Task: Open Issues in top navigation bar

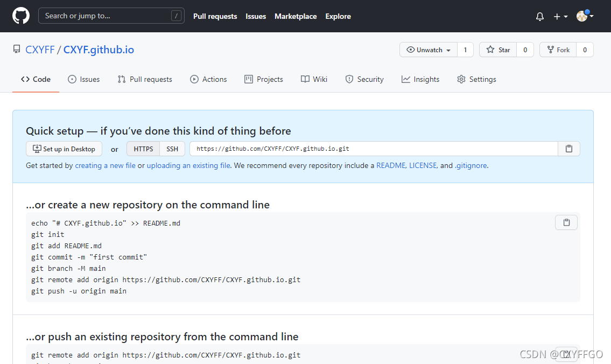Action: point(256,16)
